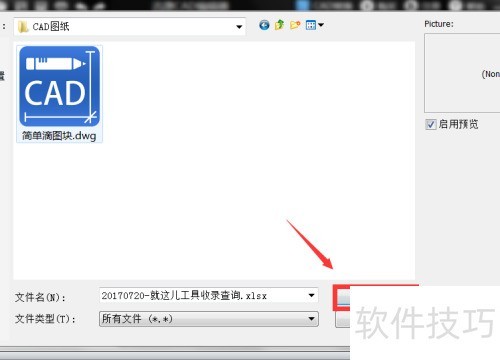Open the view menu icon

[311, 25]
